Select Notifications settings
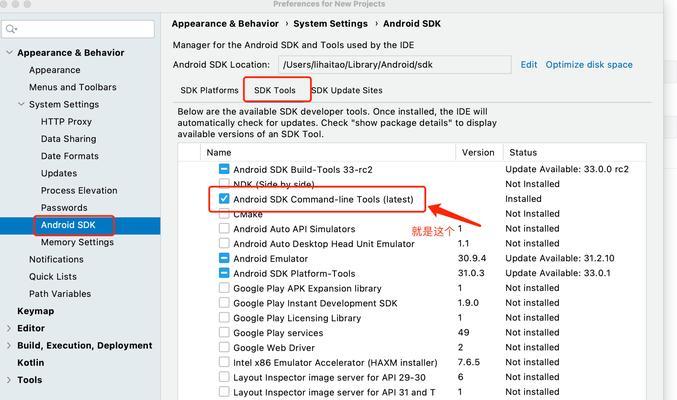Screen dimensions: 677x400 56,260
